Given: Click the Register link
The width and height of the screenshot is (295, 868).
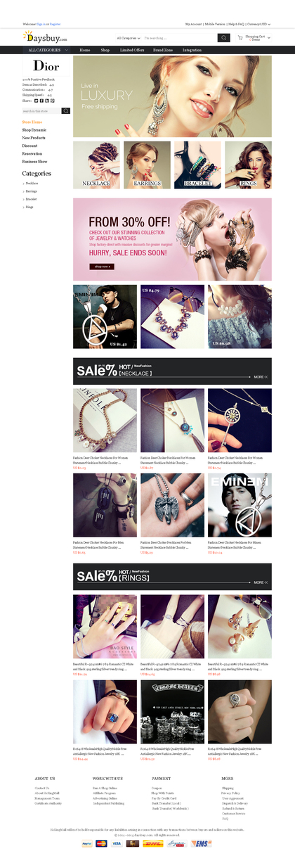Looking at the screenshot, I should 55,24.
